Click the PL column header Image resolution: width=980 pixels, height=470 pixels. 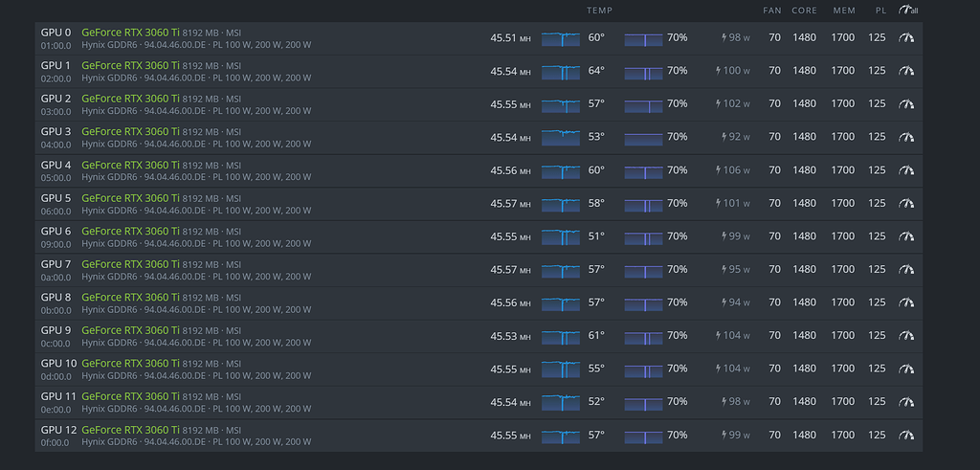(x=880, y=11)
